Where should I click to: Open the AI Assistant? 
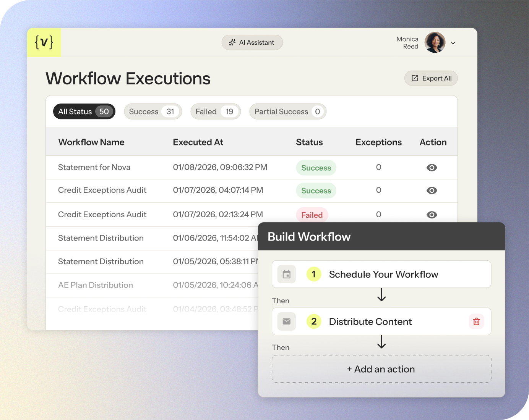[252, 42]
